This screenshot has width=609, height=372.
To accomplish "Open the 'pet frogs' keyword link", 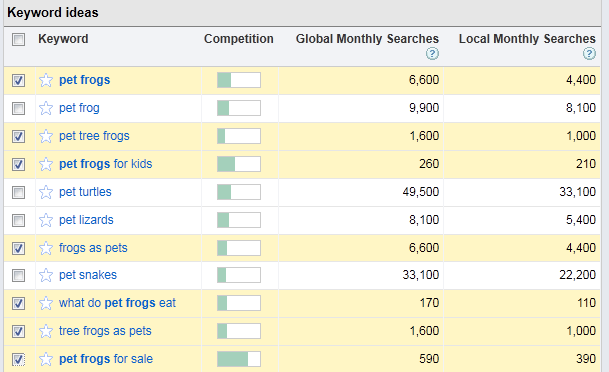I will tap(84, 80).
